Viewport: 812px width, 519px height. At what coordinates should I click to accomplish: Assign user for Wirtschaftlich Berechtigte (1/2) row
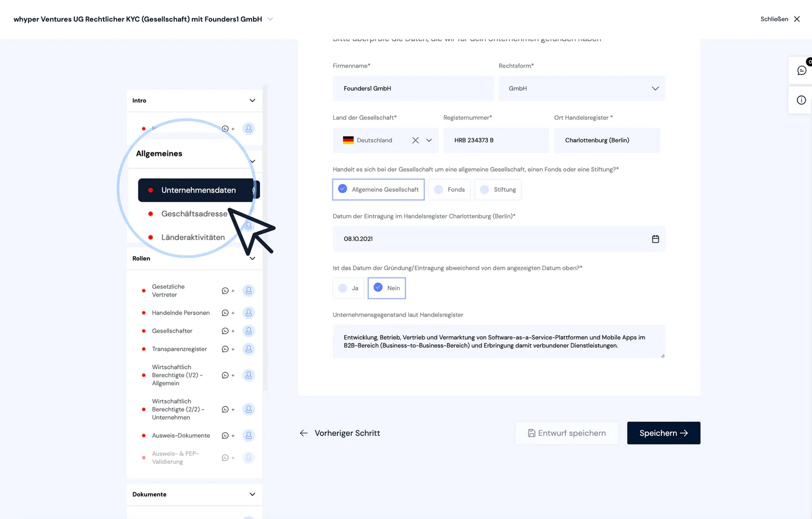248,375
